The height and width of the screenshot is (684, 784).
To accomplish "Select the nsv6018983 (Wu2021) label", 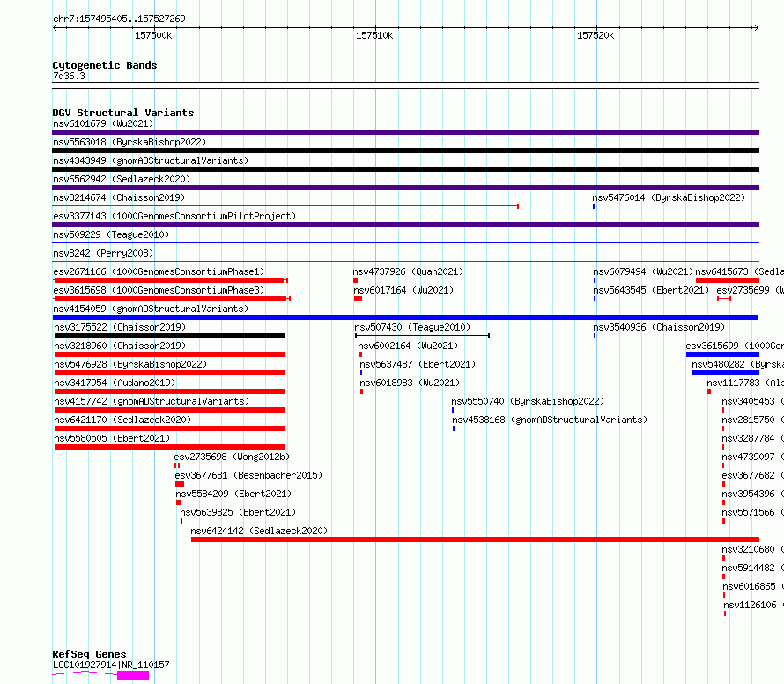I will tap(410, 383).
